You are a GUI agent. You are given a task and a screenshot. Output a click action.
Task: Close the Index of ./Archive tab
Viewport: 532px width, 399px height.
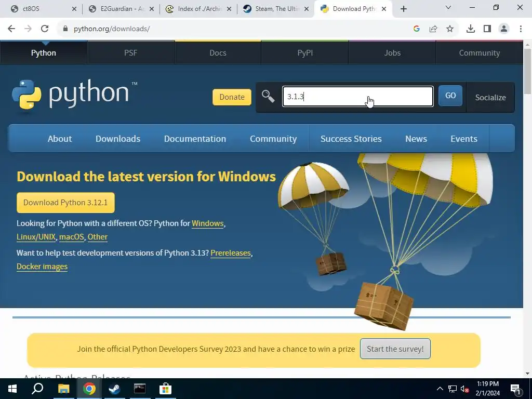(x=229, y=9)
